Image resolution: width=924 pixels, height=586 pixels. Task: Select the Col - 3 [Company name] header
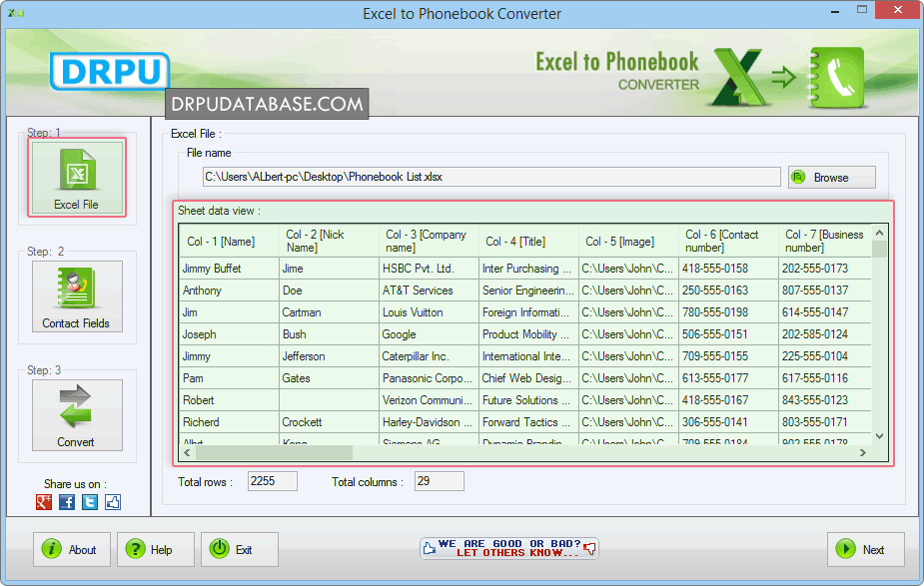429,242
